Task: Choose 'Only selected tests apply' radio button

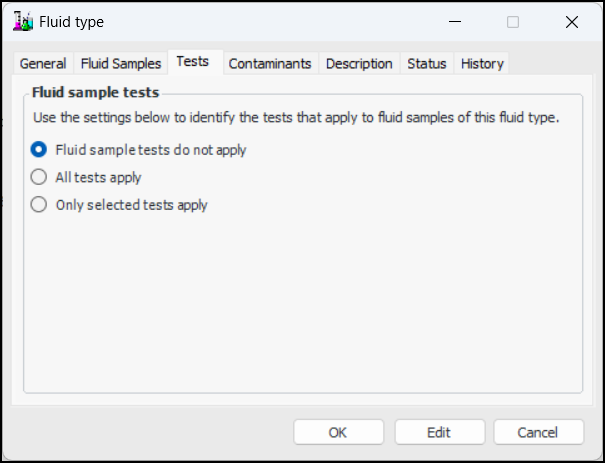Action: pyautogui.click(x=39, y=204)
